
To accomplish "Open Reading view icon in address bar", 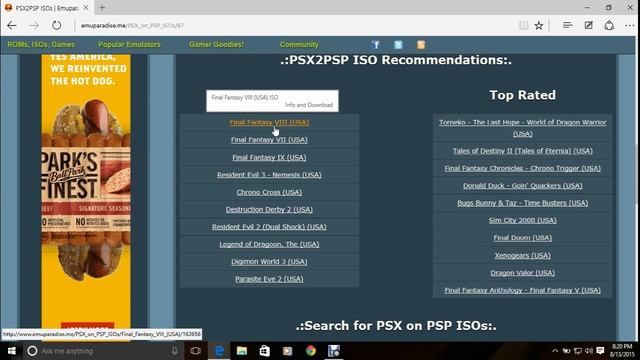I will pyautogui.click(x=523, y=25).
